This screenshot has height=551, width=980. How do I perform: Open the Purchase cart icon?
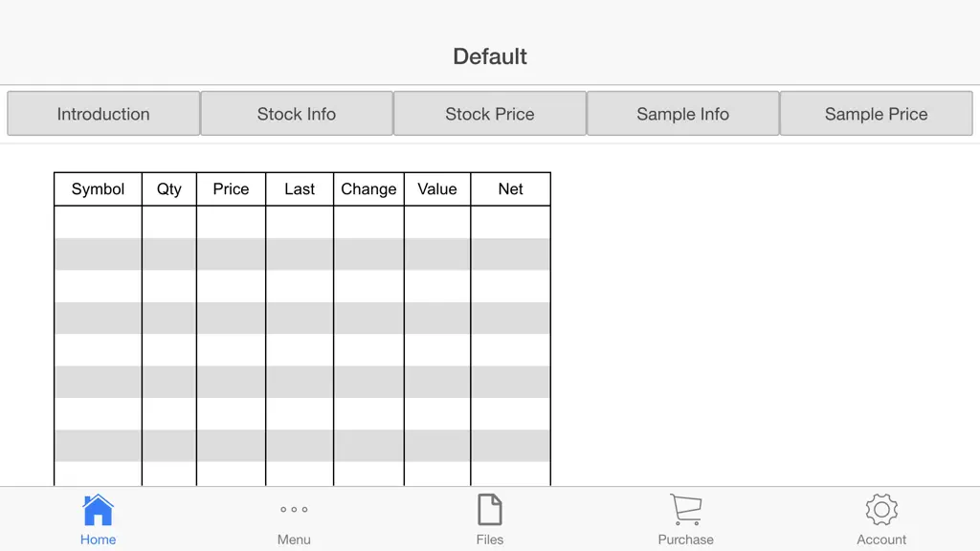coord(685,510)
